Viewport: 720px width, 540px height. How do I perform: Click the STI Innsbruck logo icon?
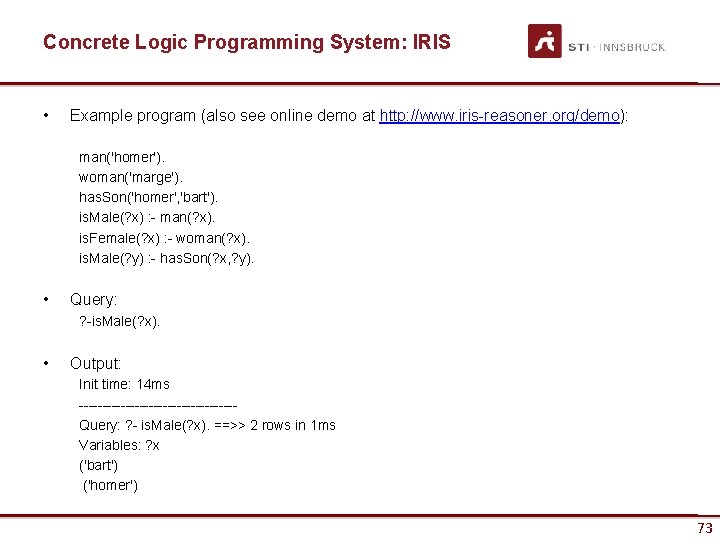point(545,41)
